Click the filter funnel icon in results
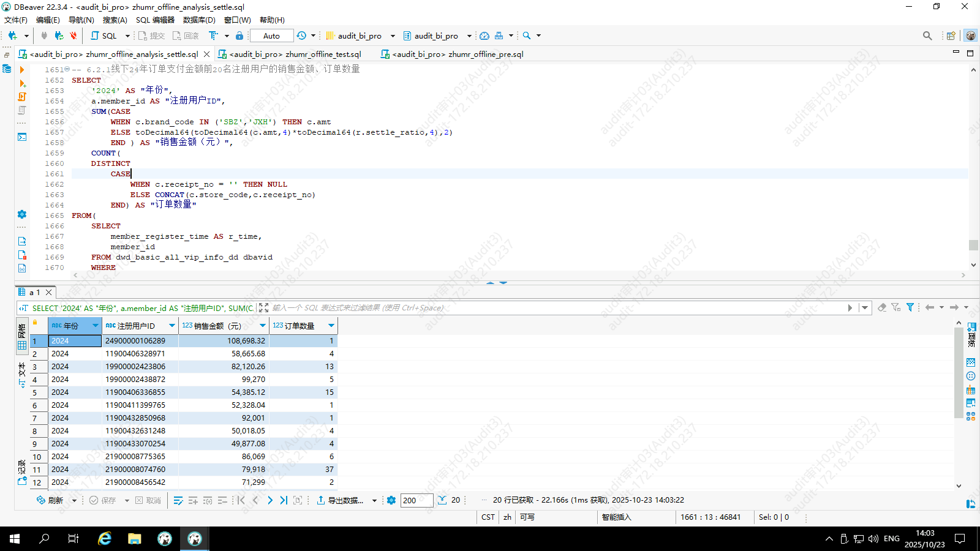 pyautogui.click(x=910, y=307)
